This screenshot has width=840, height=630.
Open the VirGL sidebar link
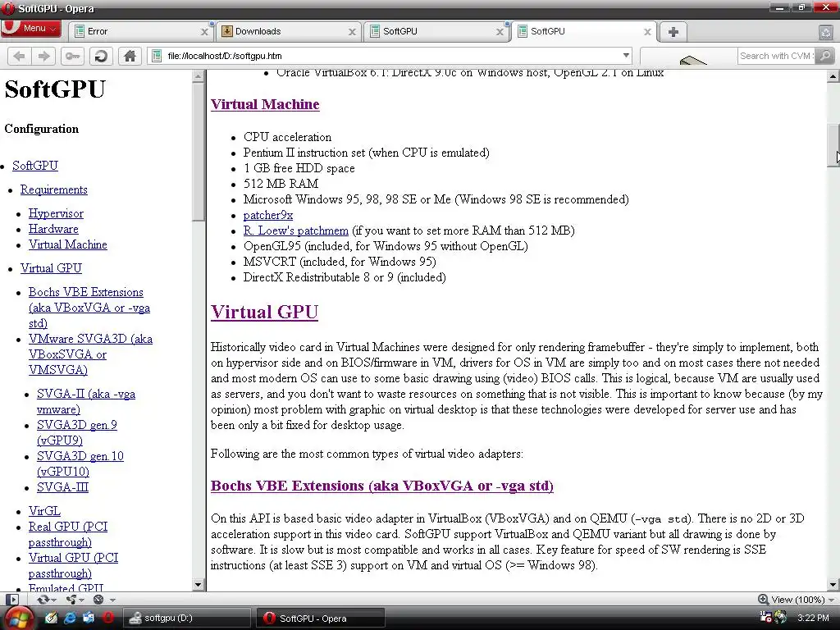[x=44, y=510]
